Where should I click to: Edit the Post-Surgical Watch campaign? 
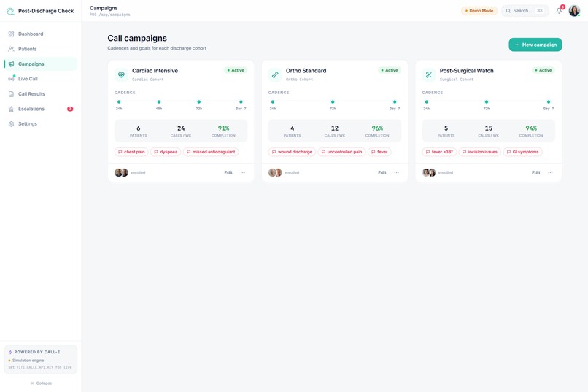pos(536,172)
